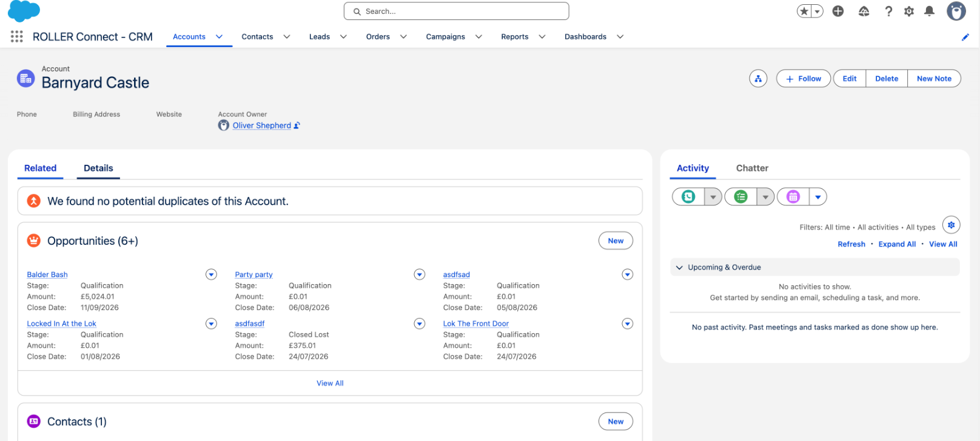The width and height of the screenshot is (980, 441).
Task: Go to the Dashboards tab
Action: click(585, 37)
